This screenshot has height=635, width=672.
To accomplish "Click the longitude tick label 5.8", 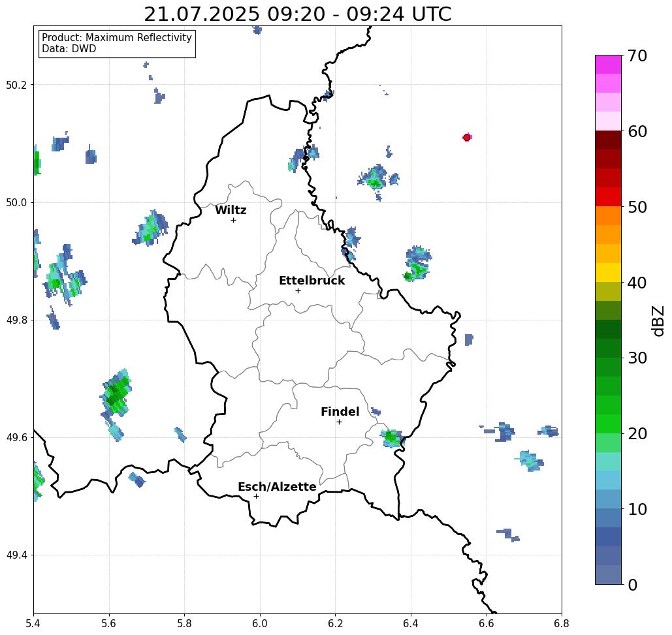I will point(184,623).
